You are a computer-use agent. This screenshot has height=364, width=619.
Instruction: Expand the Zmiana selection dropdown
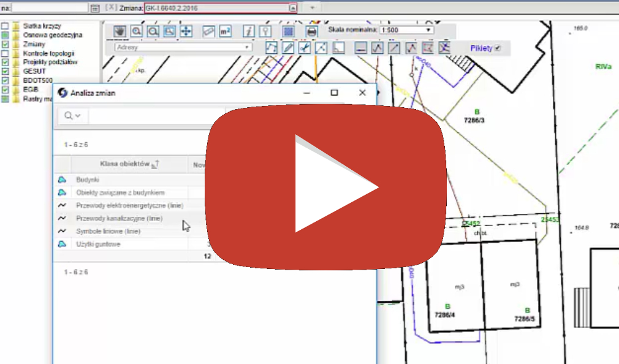pos(293,8)
